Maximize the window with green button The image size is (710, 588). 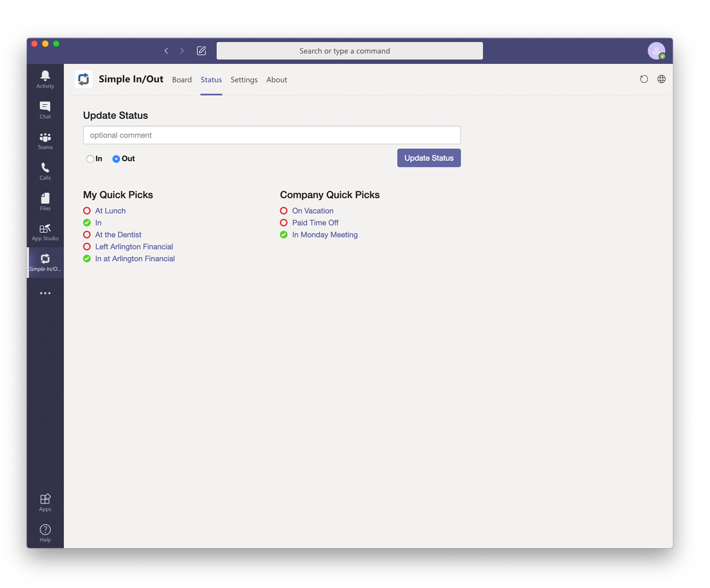56,44
